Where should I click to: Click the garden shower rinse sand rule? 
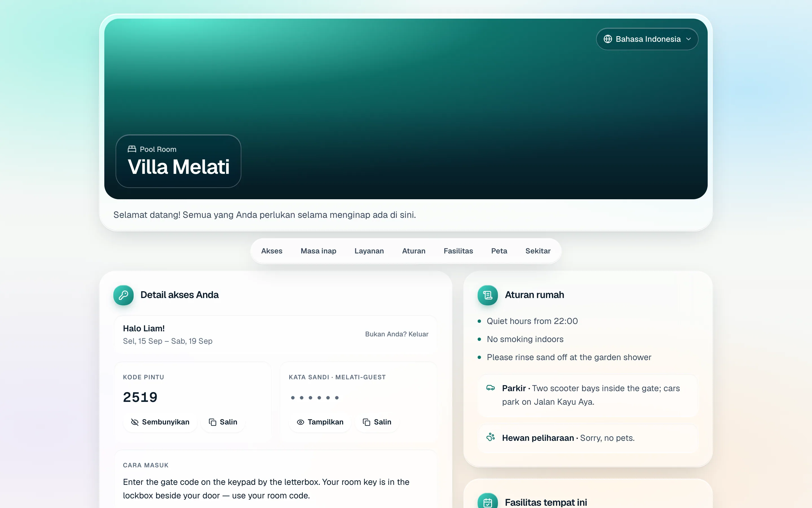coord(569,358)
